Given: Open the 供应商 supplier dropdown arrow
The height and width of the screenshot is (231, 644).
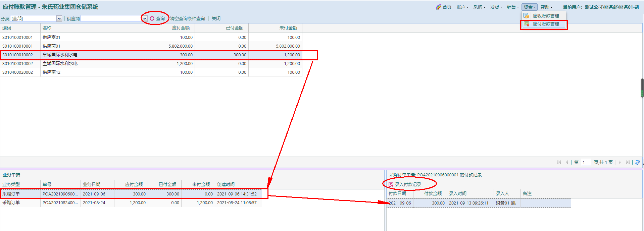Looking at the screenshot, I should click(145, 18).
